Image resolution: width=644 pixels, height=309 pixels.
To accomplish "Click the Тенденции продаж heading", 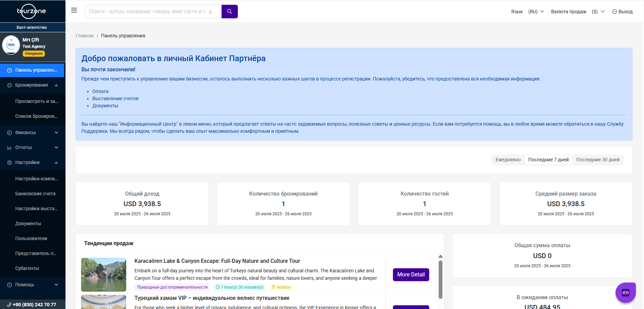I will point(109,243).
